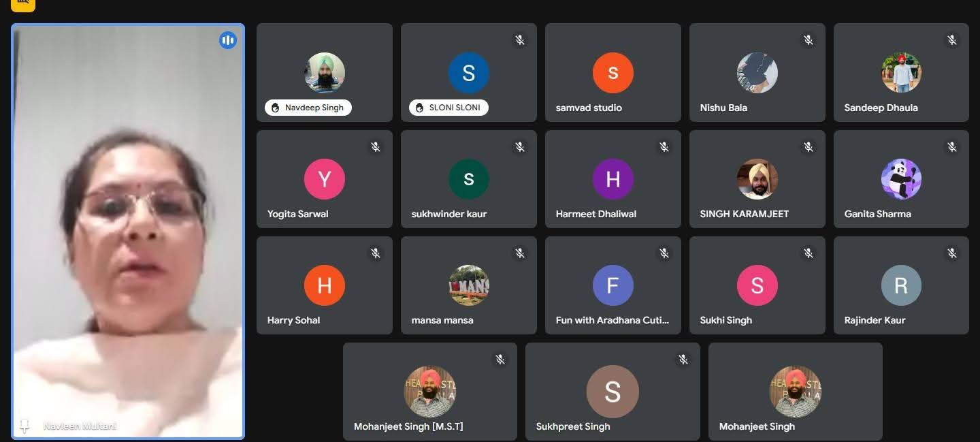Click the name label 'Sandeep Dhaula'

tap(881, 108)
